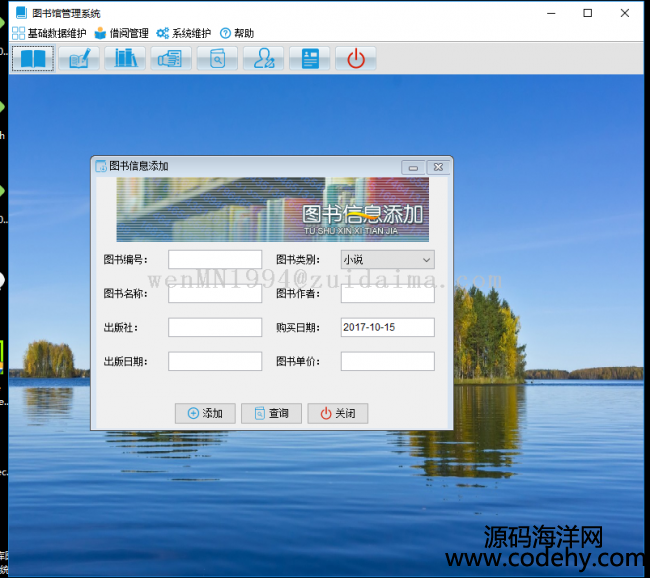Screen dimensions: 650x578
Task: Click the 购买日期 field with 2017-10-15
Action: [388, 327]
